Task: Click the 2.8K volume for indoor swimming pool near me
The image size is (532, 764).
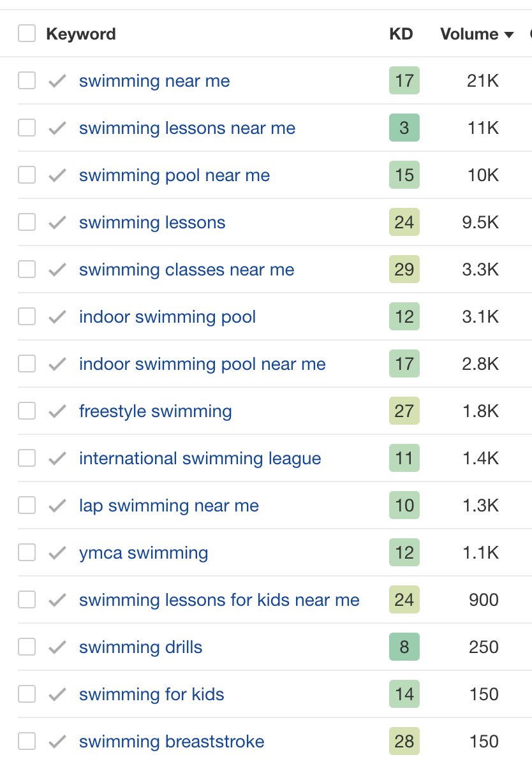Action: (480, 364)
